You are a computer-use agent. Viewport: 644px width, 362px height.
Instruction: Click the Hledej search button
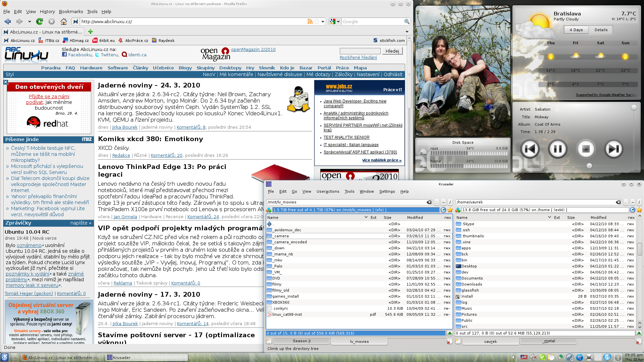pos(392,51)
